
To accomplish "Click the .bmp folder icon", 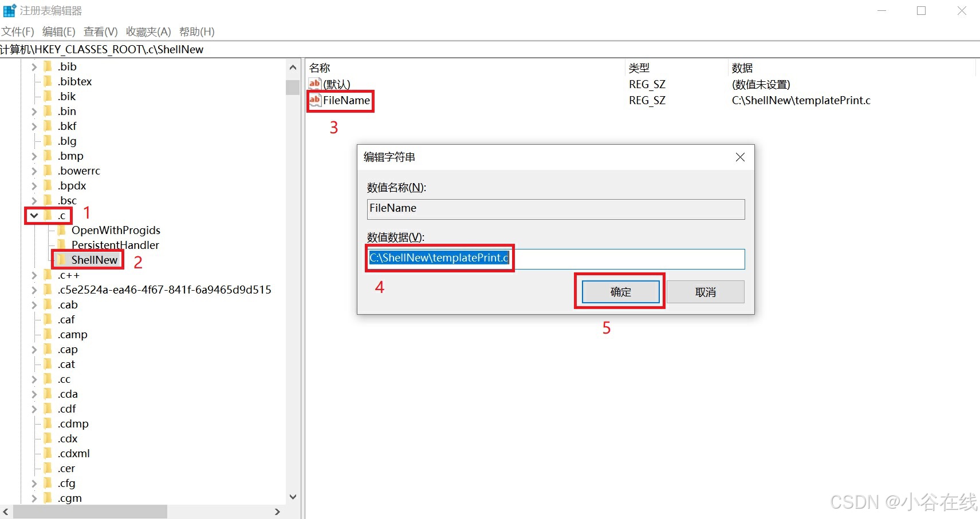I will [x=48, y=156].
